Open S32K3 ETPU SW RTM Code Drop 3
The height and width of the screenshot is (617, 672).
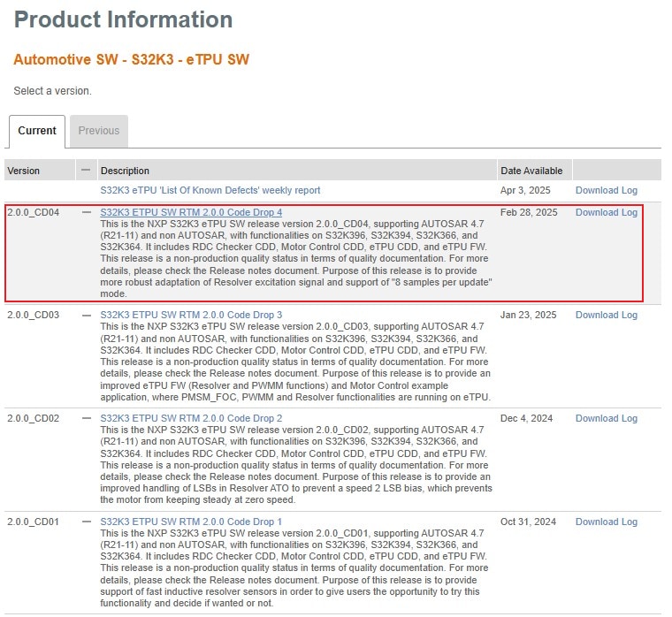click(x=191, y=315)
